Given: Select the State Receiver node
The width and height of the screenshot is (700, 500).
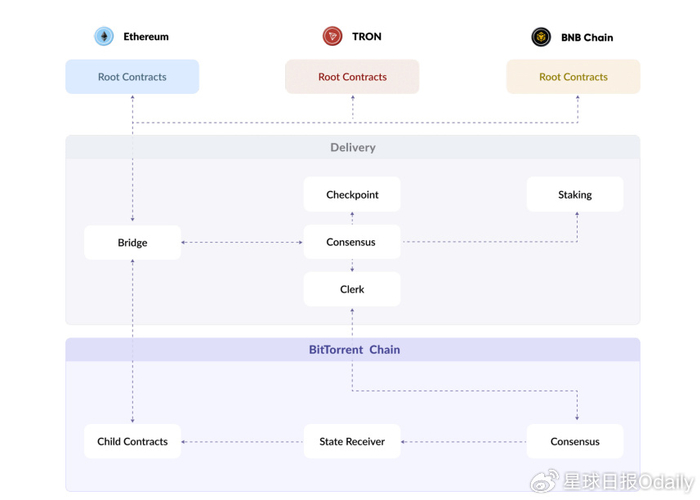Looking at the screenshot, I should tap(352, 442).
